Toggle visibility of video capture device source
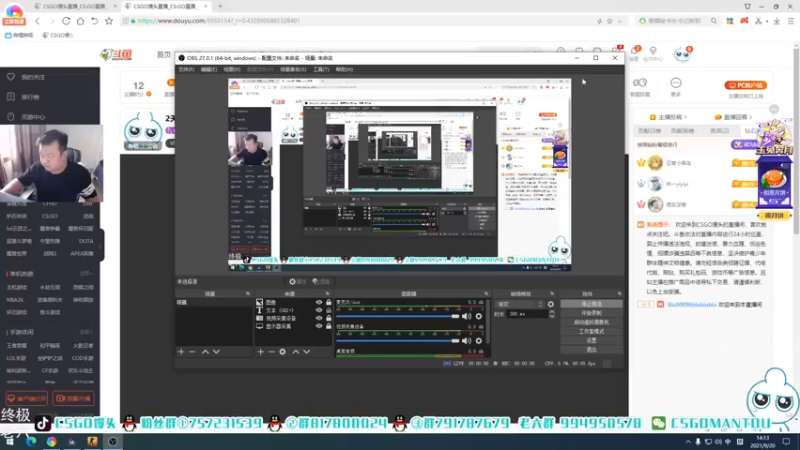 (x=319, y=318)
